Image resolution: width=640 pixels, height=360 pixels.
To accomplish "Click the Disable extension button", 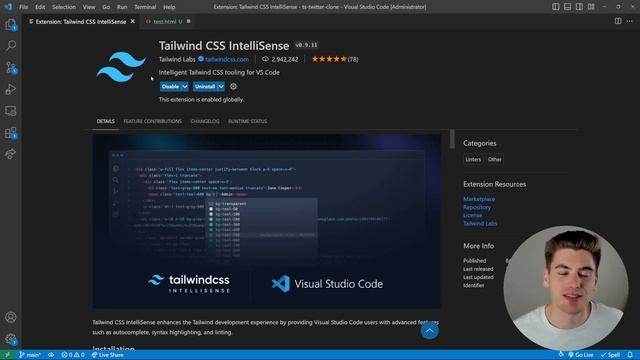I will point(170,87).
